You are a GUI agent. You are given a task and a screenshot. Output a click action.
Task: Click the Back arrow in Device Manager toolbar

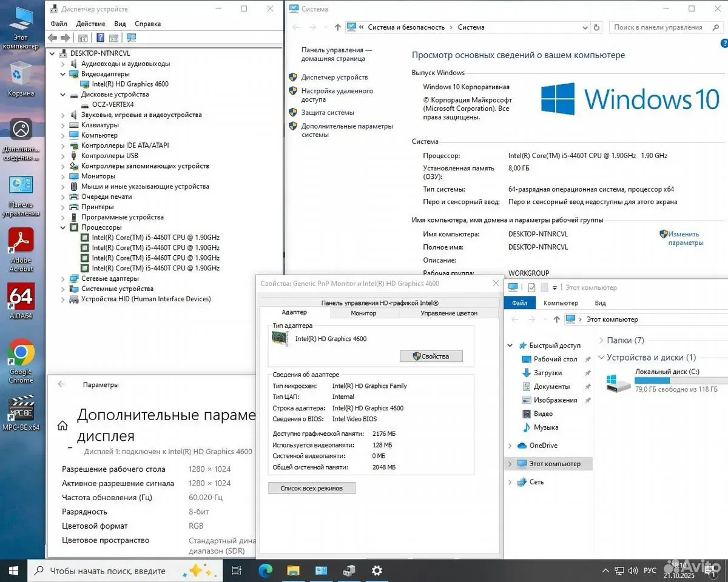53,38
